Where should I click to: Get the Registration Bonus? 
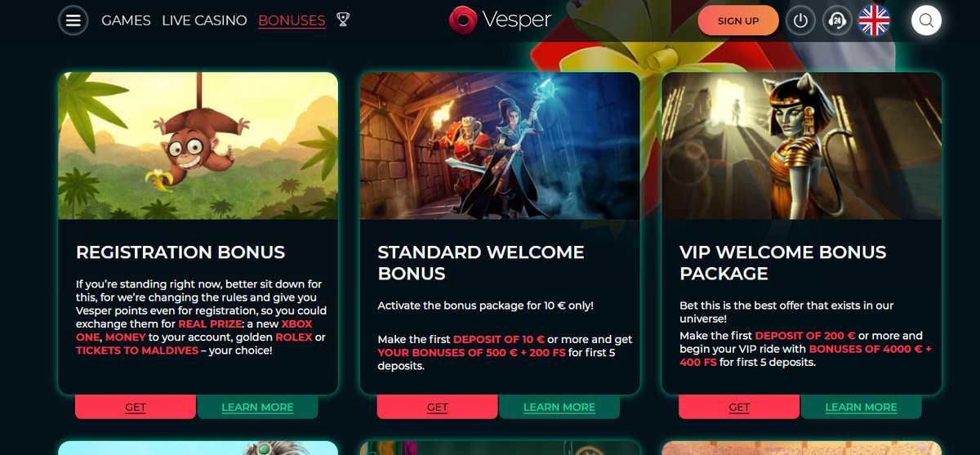coord(136,407)
